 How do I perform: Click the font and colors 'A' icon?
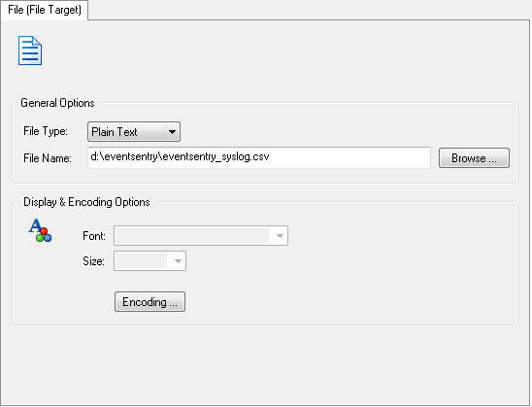tap(40, 230)
